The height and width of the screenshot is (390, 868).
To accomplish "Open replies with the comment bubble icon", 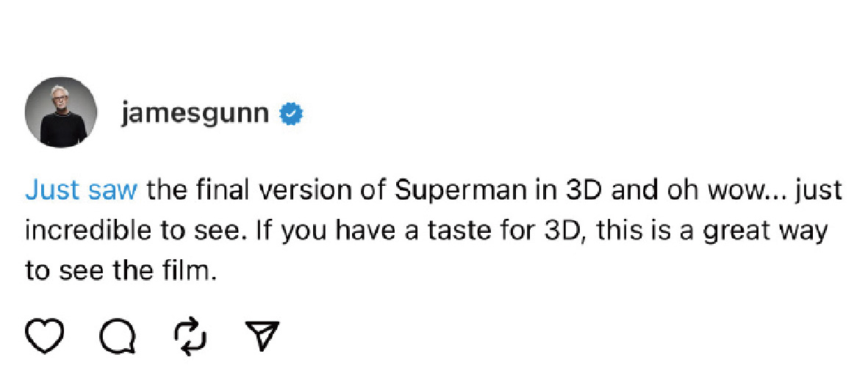I will click(x=118, y=336).
